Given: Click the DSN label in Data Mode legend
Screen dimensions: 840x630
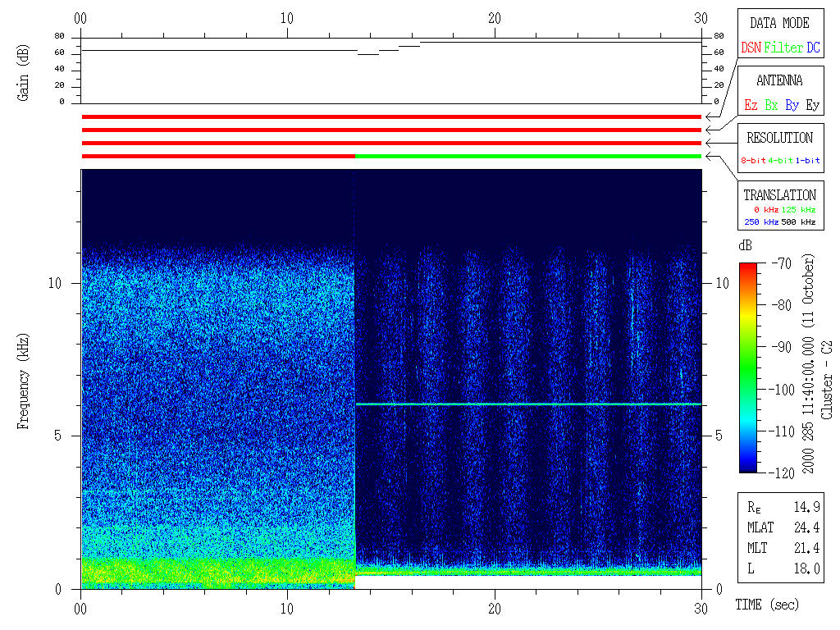Looking at the screenshot, I should (x=751, y=48).
